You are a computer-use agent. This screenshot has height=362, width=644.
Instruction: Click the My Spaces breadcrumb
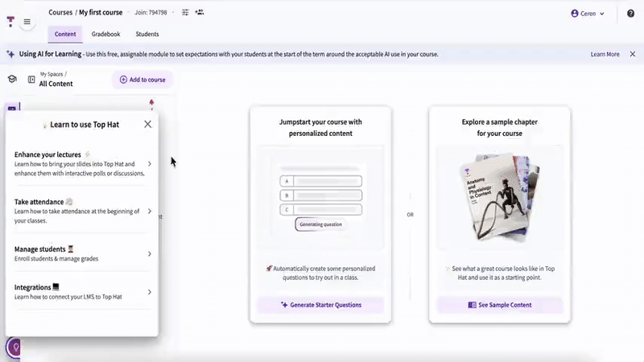tap(52, 74)
